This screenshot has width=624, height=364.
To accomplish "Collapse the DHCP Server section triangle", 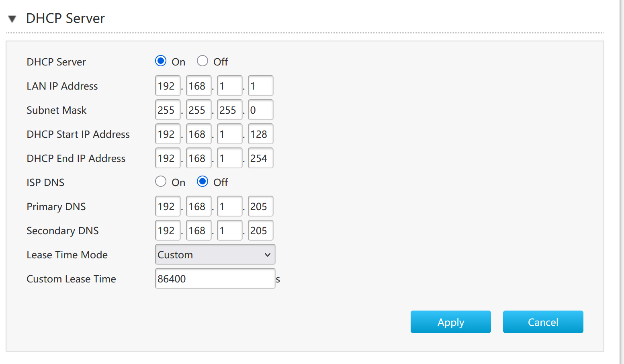I will coord(12,19).
